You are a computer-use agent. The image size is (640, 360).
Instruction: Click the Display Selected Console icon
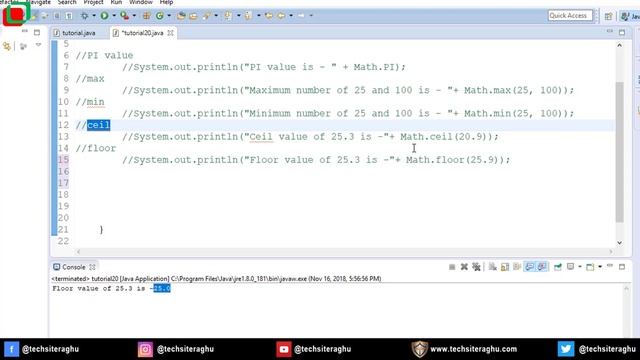pyautogui.click(x=571, y=267)
